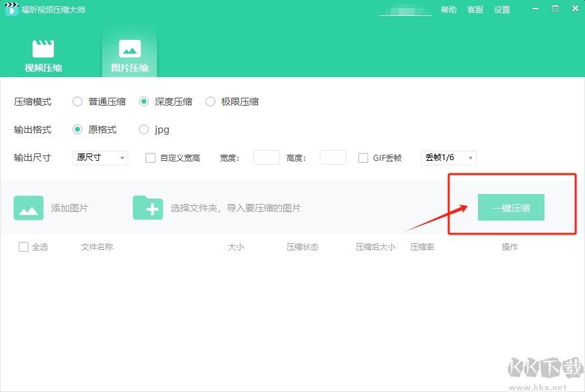
Task: Select 普通压缩 compression mode
Action: (x=78, y=102)
